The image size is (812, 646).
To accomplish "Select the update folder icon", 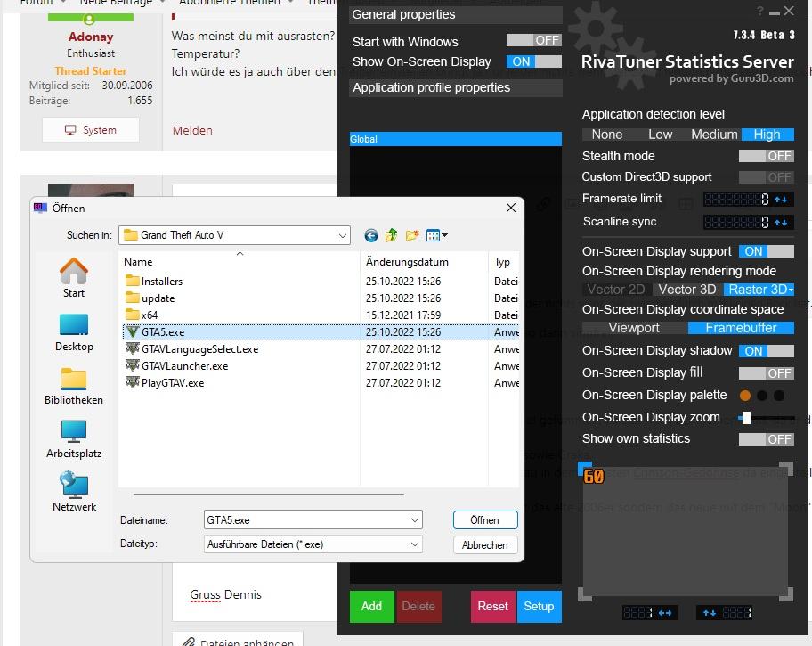I will click(133, 298).
